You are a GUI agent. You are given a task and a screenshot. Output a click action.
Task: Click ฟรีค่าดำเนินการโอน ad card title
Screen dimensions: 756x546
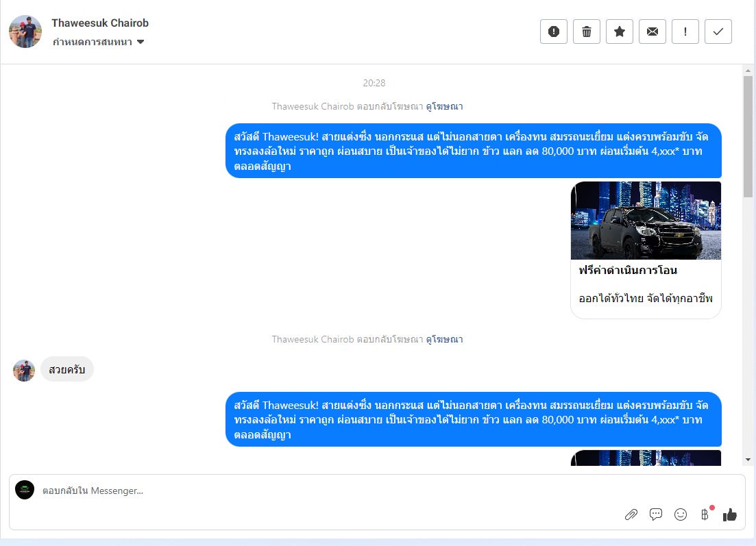click(x=628, y=271)
